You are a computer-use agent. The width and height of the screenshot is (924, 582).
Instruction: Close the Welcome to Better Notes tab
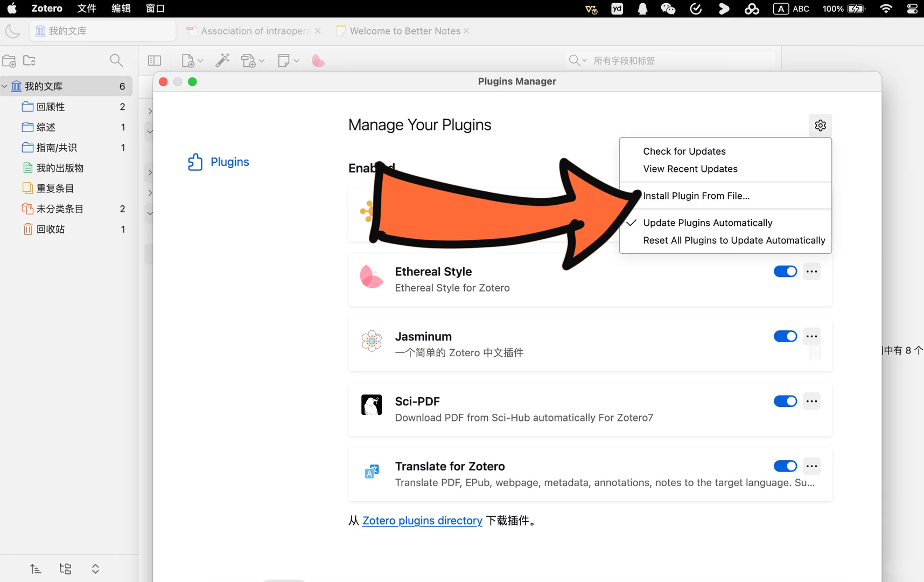point(466,31)
